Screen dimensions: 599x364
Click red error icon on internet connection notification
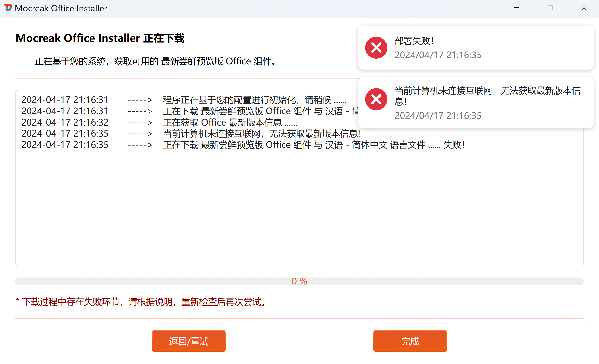tap(376, 99)
